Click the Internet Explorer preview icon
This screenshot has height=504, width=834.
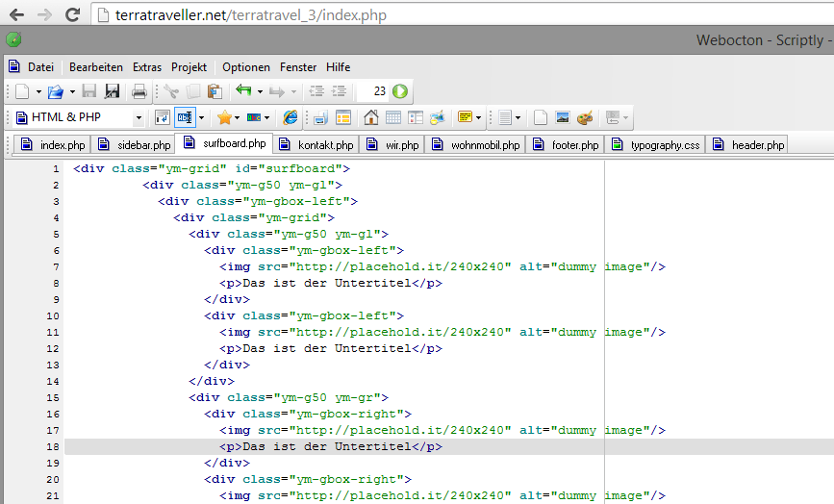tap(291, 117)
